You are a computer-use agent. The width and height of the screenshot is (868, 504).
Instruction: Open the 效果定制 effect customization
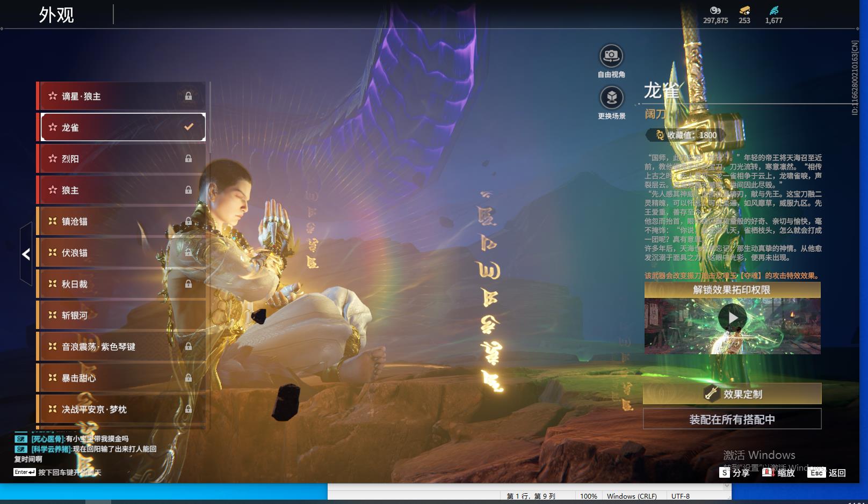tap(732, 394)
